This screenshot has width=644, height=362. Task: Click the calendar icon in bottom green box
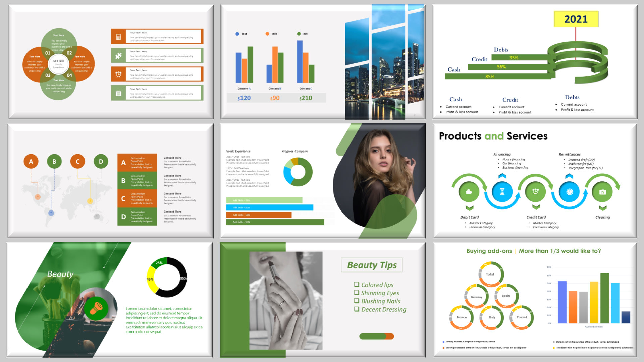(x=118, y=93)
